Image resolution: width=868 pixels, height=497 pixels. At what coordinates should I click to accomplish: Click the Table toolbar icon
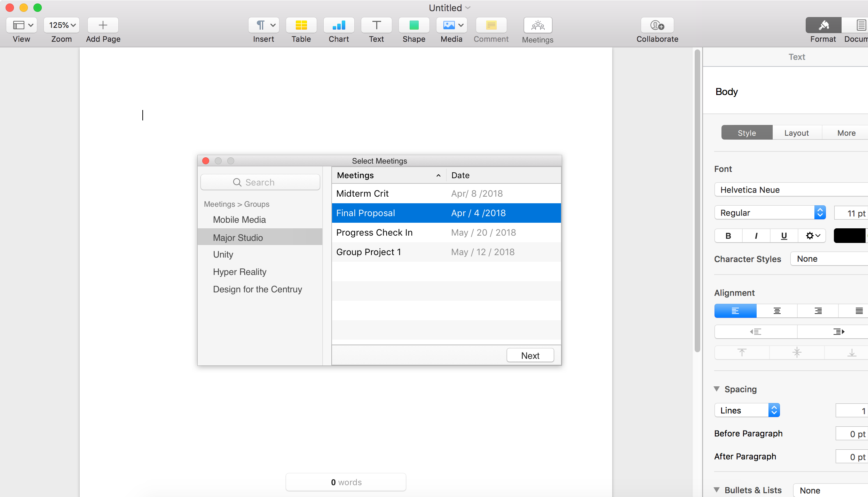(x=301, y=25)
